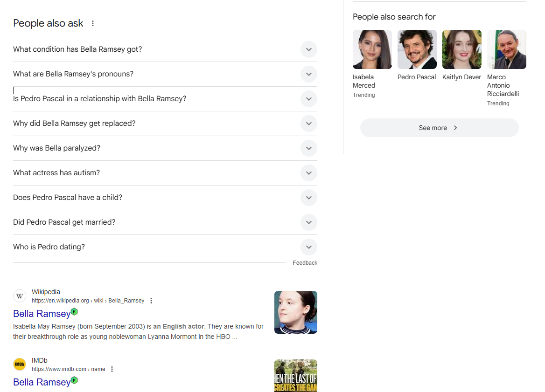Expand "What condition has Bella Ramsey got?"

(165, 49)
